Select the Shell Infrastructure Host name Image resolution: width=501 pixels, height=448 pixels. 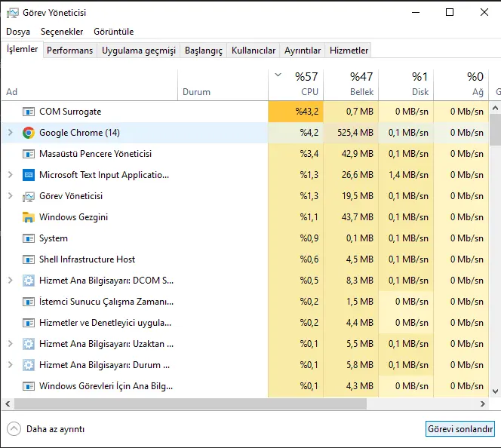[x=87, y=259]
